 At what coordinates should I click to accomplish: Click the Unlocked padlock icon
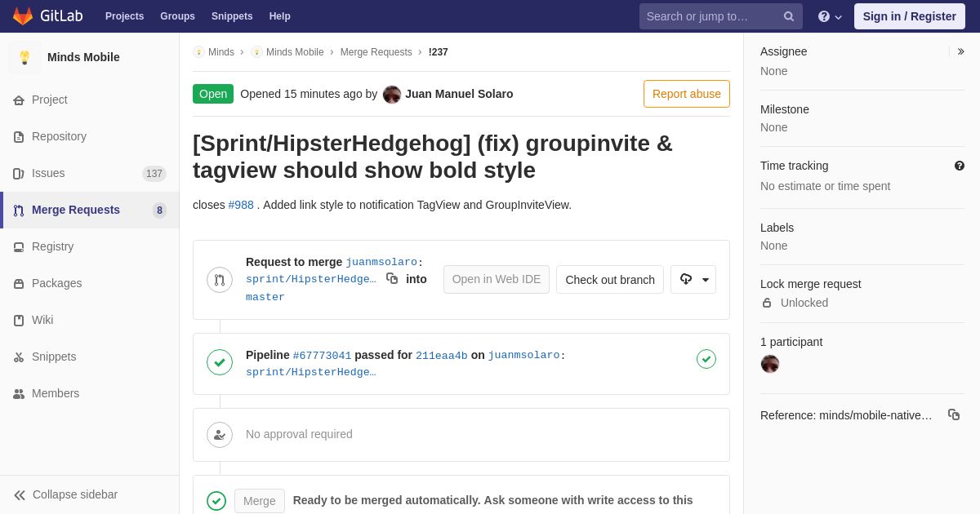[x=767, y=303]
